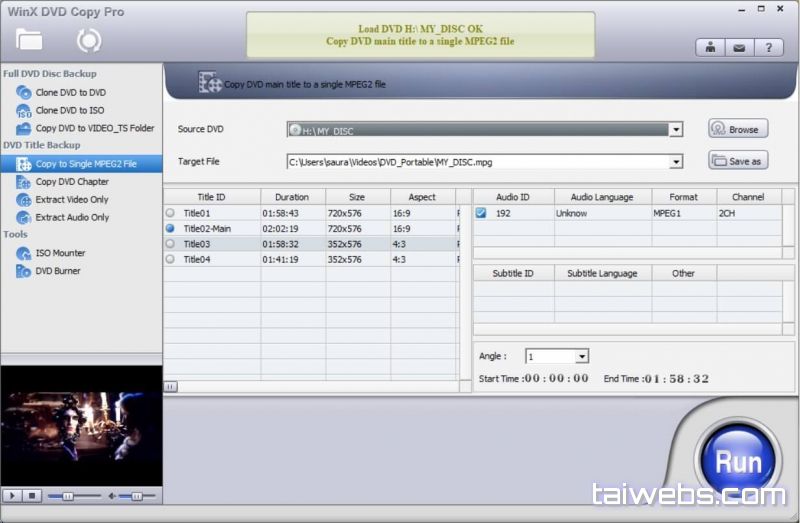Select the Title01 radio button
The height and width of the screenshot is (523, 800).
pyautogui.click(x=170, y=213)
